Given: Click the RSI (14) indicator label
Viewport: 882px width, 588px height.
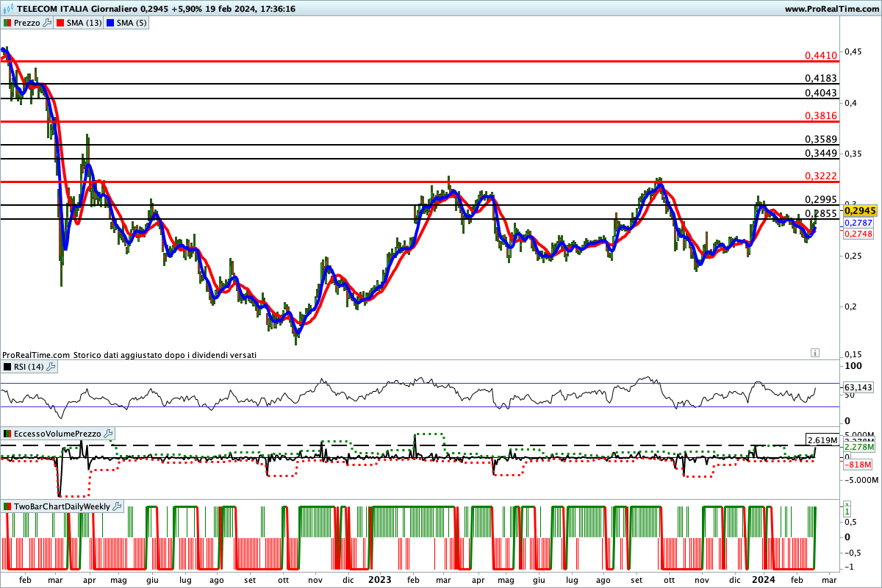Looking at the screenshot, I should coord(29,367).
